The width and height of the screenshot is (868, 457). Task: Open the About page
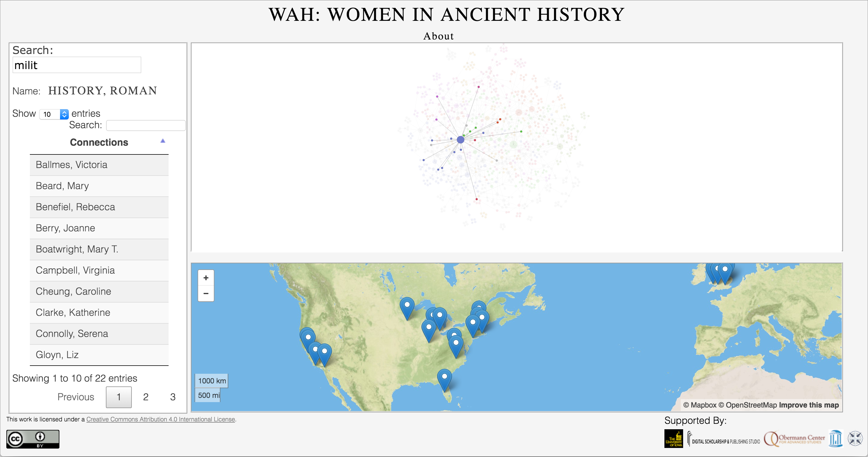click(x=439, y=36)
